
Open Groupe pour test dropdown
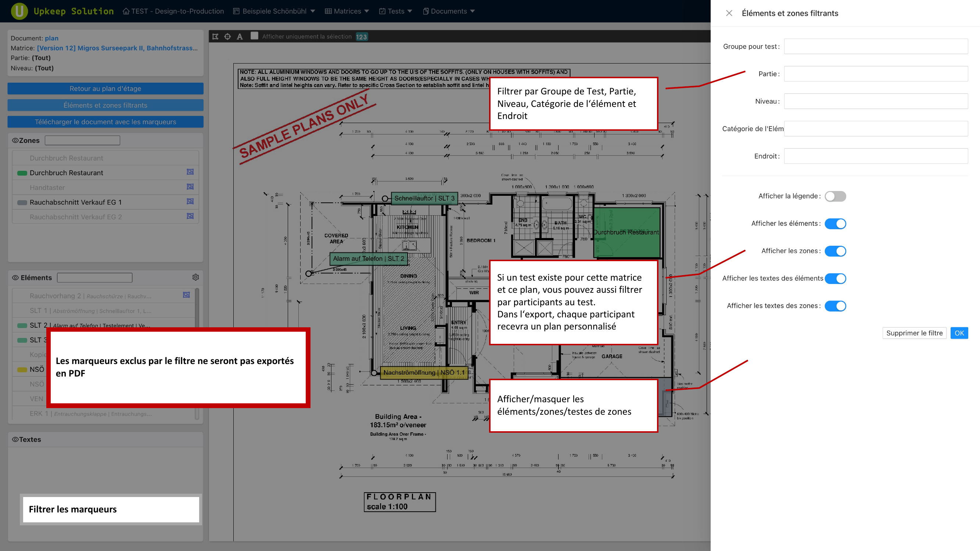coord(875,46)
